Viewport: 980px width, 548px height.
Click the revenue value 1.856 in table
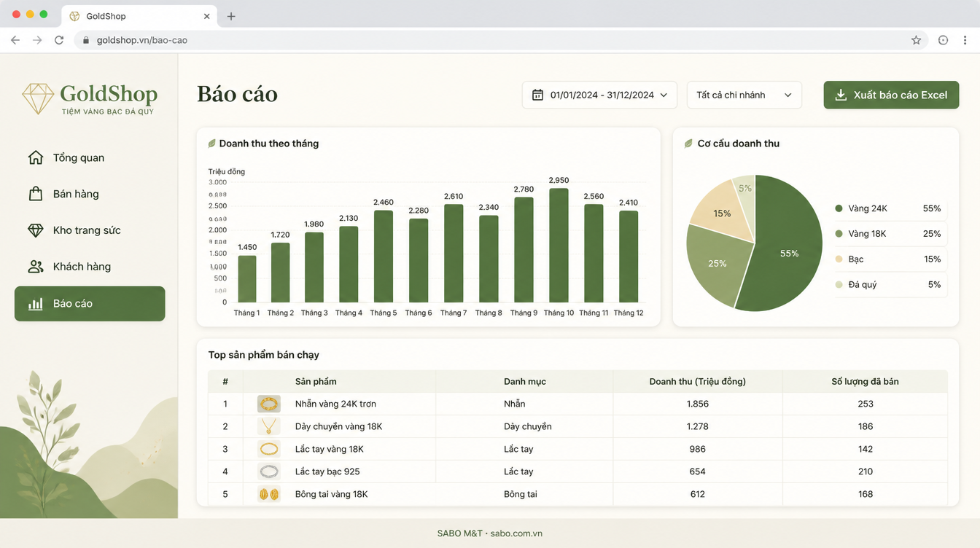pyautogui.click(x=698, y=404)
